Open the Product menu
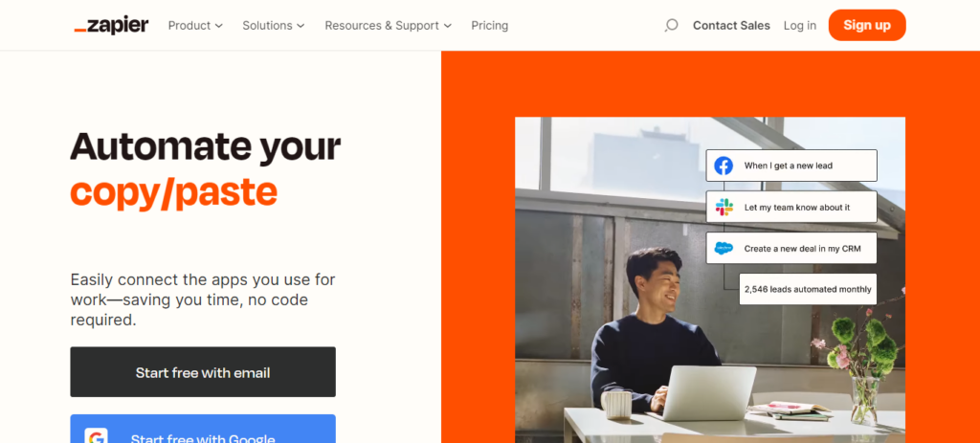This screenshot has height=443, width=980. pyautogui.click(x=195, y=26)
